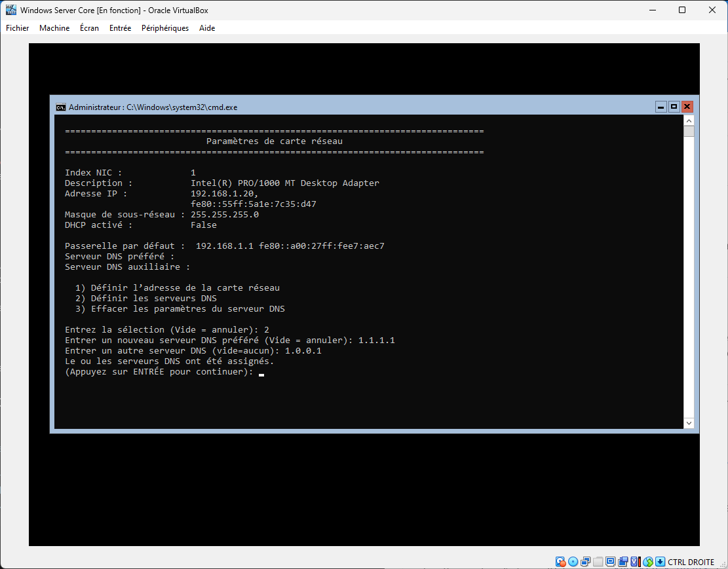The width and height of the screenshot is (728, 569).
Task: Maximize the VirtualBox window
Action: (x=682, y=10)
